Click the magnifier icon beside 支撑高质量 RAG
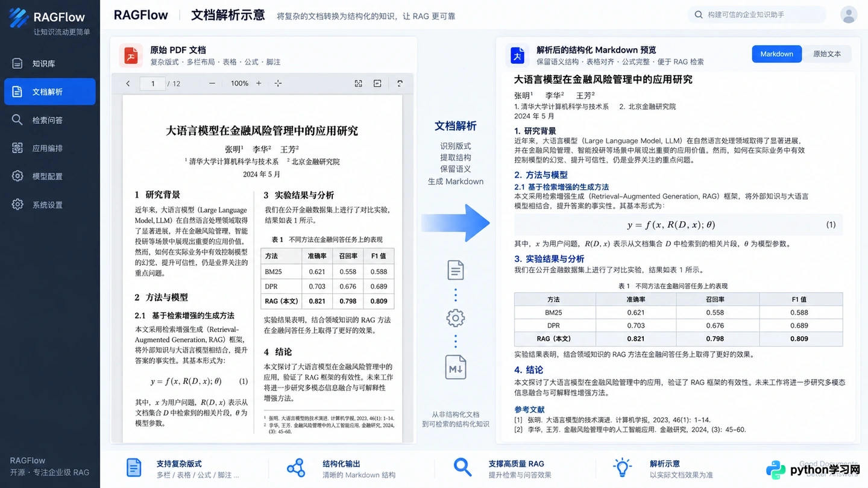Viewport: 868px width, 488px height. tap(462, 468)
